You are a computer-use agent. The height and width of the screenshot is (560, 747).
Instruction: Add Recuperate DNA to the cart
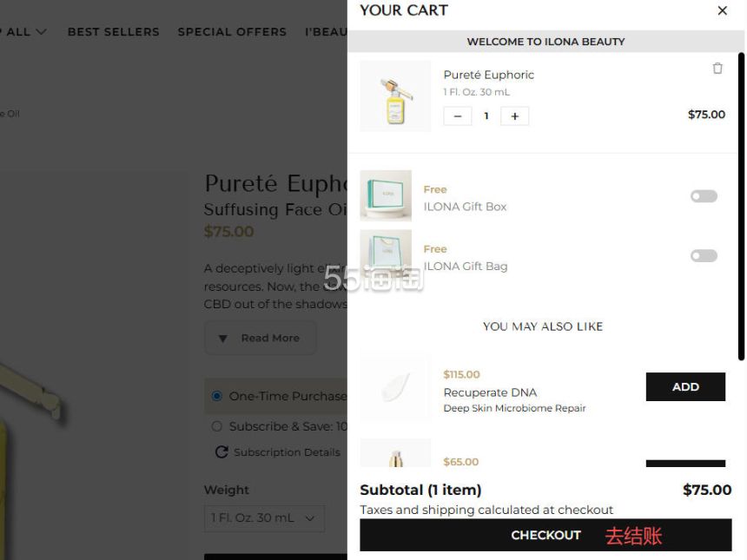click(x=684, y=387)
